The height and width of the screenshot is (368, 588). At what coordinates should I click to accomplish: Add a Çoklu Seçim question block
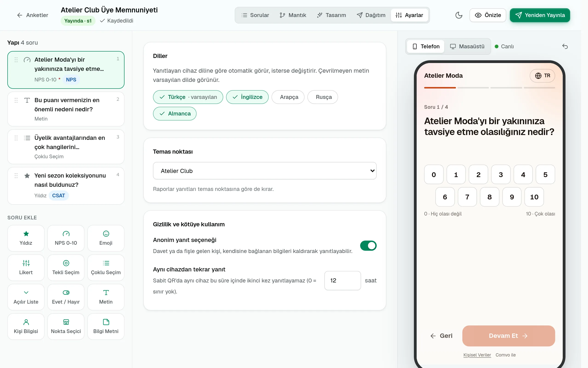tap(106, 267)
